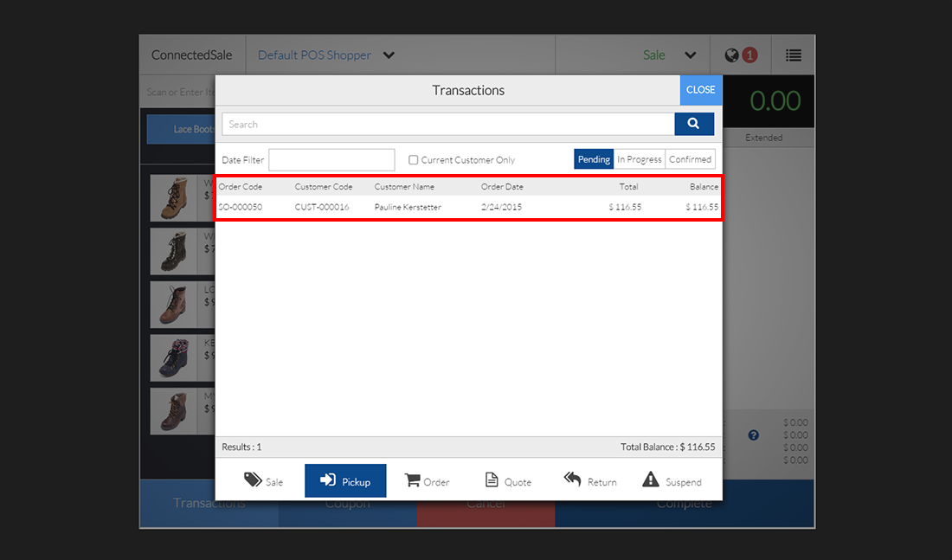
Task: Select order SO-000050 row
Action: [x=468, y=207]
